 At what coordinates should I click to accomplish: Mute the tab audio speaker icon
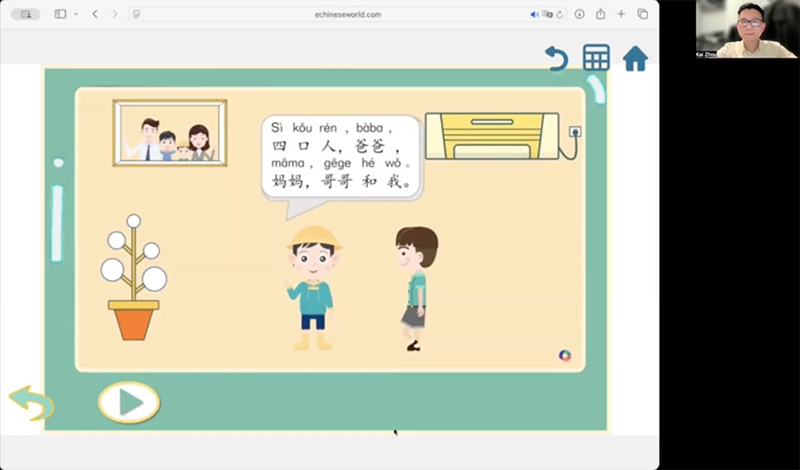[534, 14]
